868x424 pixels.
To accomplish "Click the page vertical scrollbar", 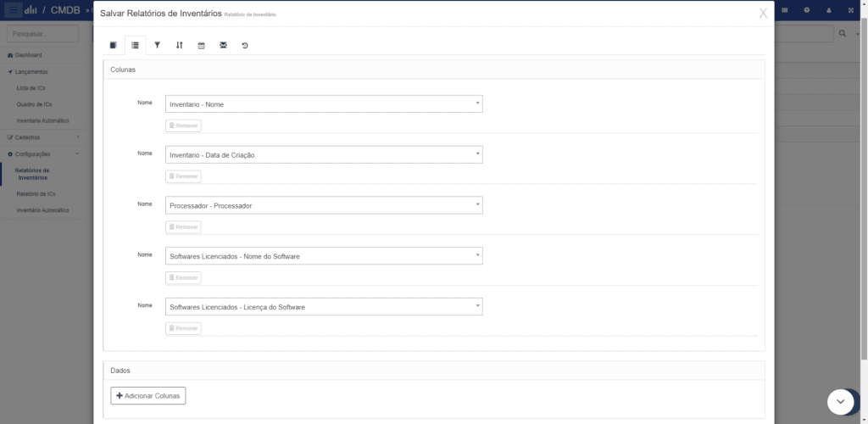I will 865,188.
